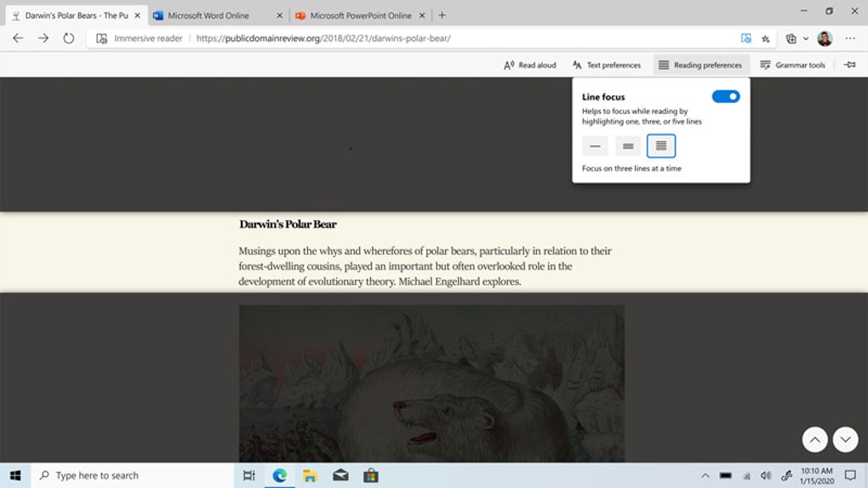Add this page to favorites

tap(766, 38)
